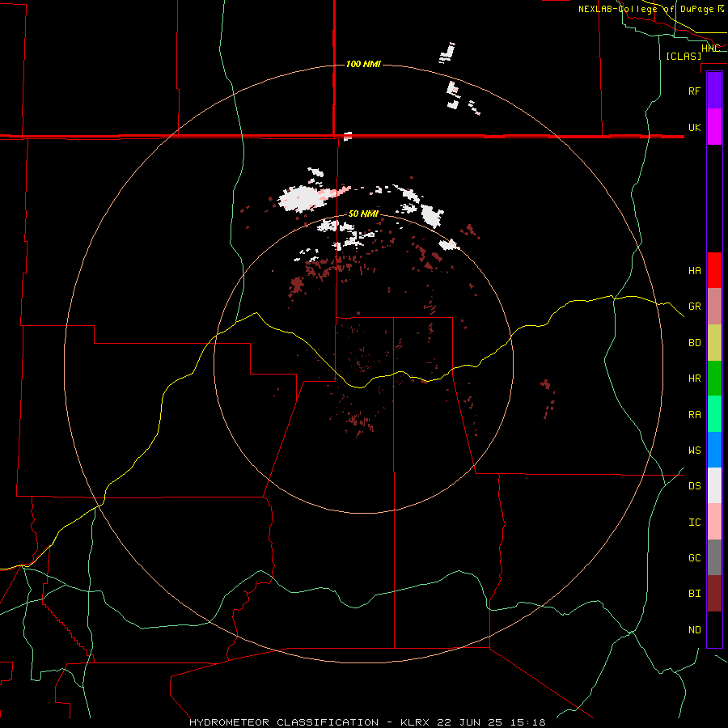
Task: Click the 15:18 timestamp
Action: coord(530,722)
